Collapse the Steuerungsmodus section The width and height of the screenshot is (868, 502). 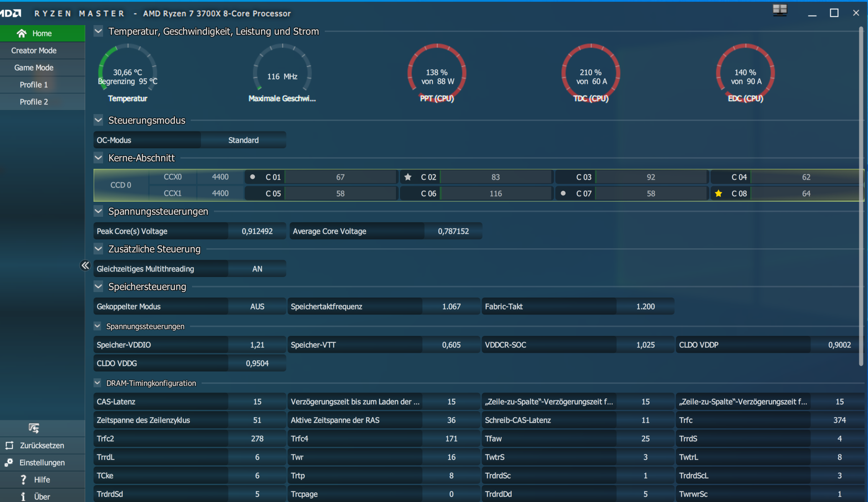pyautogui.click(x=98, y=120)
